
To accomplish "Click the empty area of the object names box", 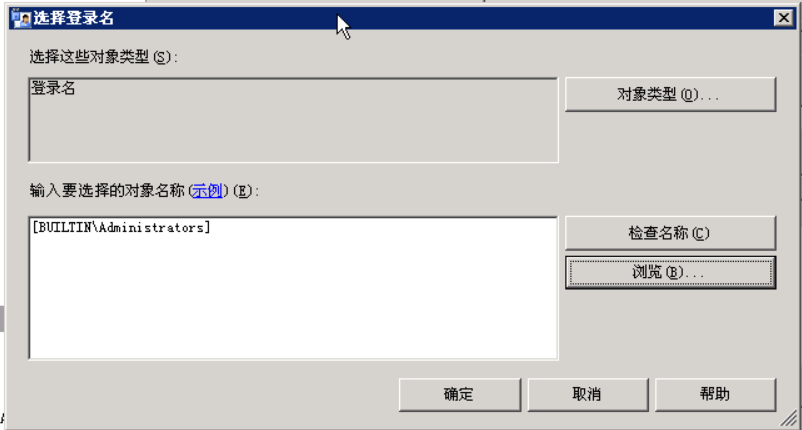I will (x=293, y=302).
